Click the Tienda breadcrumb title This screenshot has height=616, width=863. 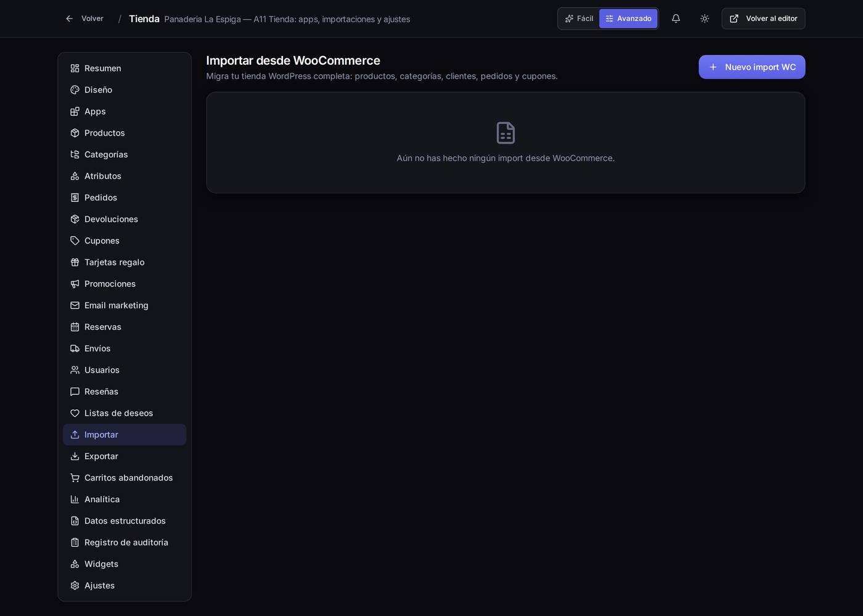point(144,19)
